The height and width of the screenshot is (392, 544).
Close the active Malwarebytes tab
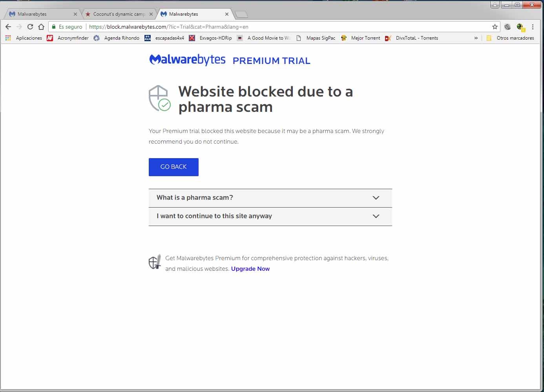coord(227,14)
